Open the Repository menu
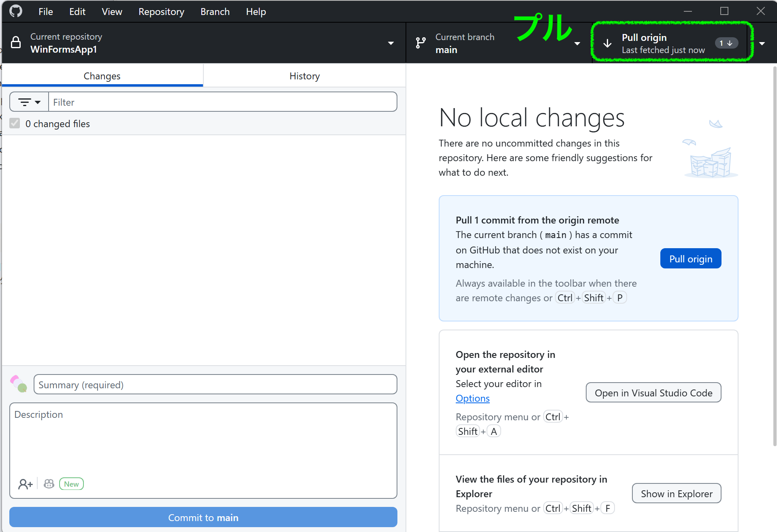 pyautogui.click(x=161, y=12)
